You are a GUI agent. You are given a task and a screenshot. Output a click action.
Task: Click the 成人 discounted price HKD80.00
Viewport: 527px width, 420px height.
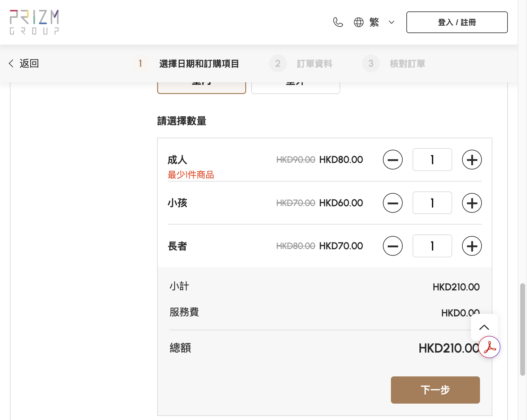(341, 160)
